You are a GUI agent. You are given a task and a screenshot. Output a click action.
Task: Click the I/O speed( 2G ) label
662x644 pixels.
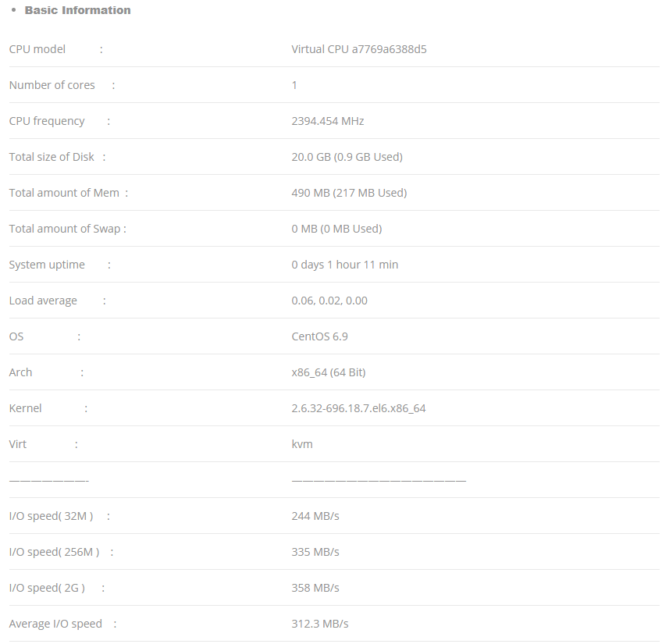47,588
